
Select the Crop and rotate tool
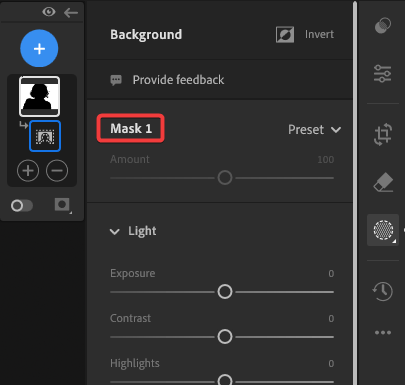(x=383, y=135)
